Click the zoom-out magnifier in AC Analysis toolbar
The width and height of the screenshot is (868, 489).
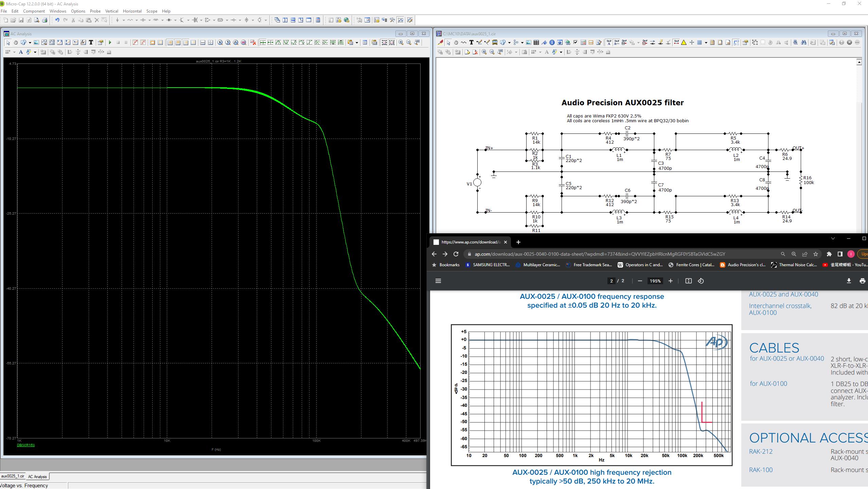(x=409, y=42)
